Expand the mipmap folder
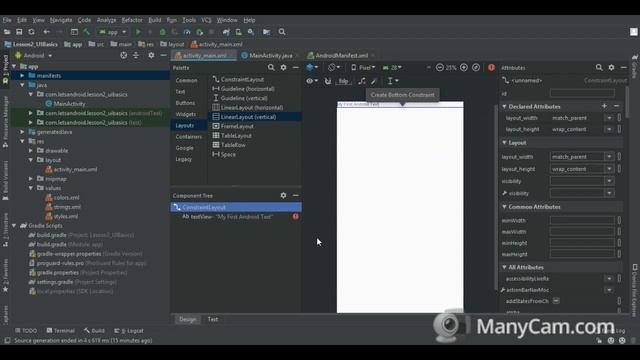The image size is (640, 360). [x=31, y=179]
